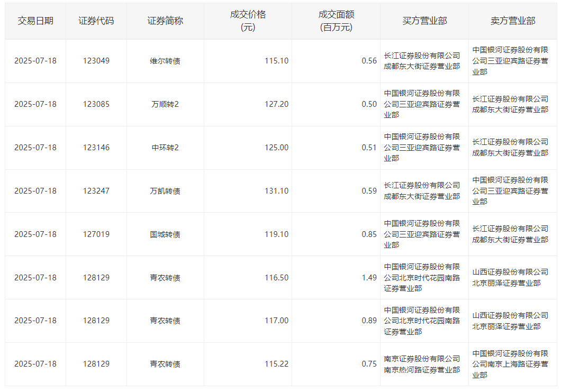Click code 128129 in the 0.89 row
The height and width of the screenshot is (392, 561).
pos(96,321)
